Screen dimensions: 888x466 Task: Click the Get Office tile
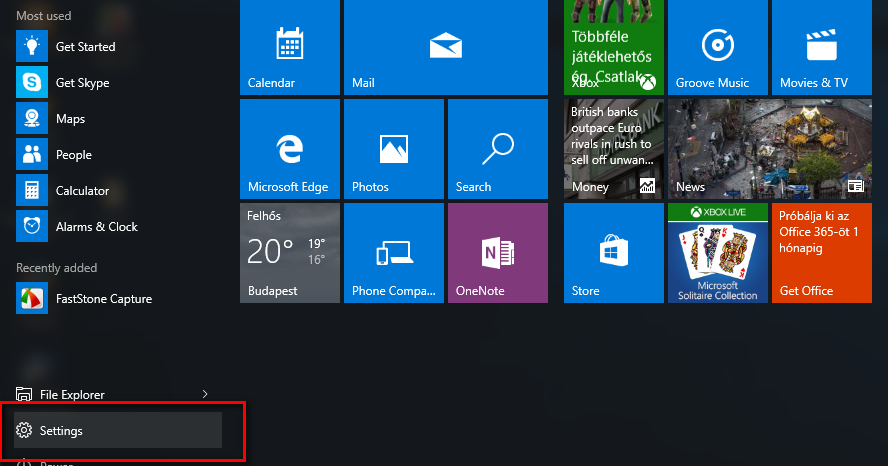click(822, 253)
